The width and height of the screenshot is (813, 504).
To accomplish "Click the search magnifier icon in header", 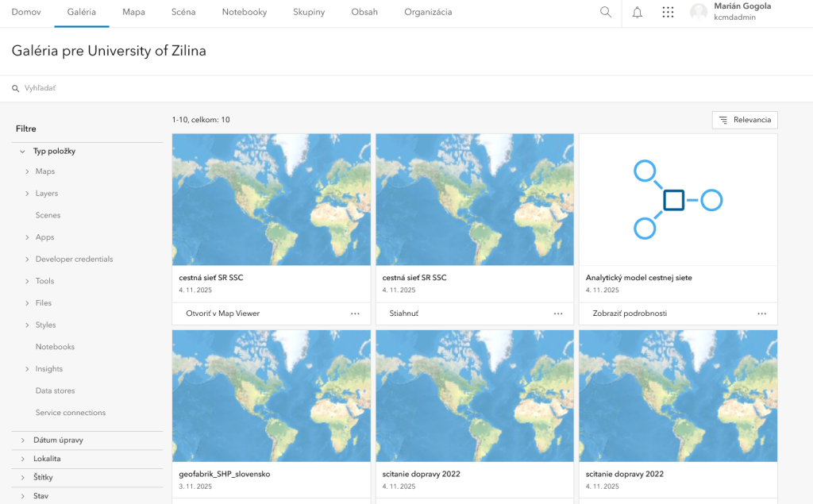I will (606, 12).
